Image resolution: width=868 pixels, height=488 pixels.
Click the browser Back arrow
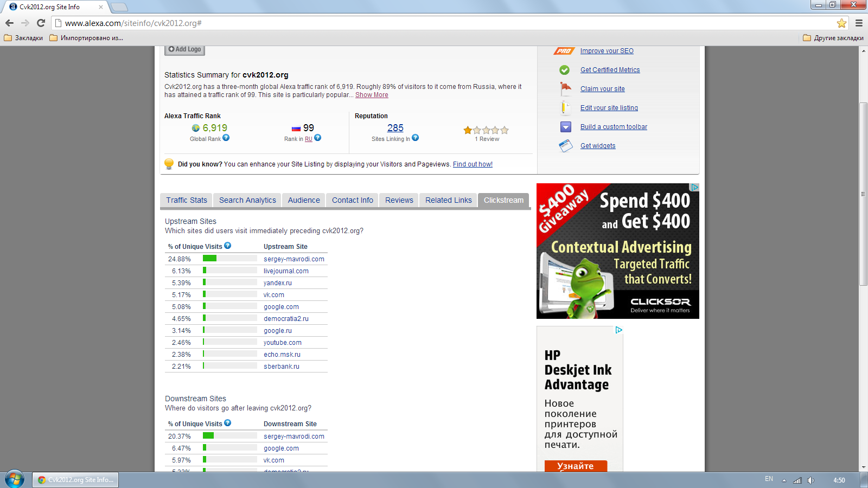9,23
